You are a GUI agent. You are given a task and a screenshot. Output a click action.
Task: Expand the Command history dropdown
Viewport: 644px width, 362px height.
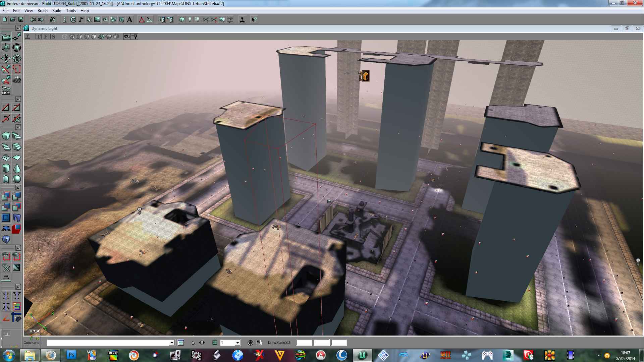171,343
